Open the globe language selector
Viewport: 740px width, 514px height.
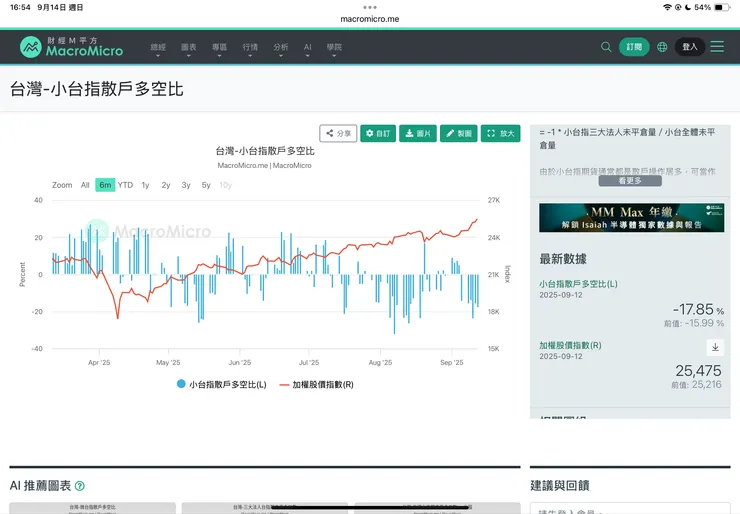pos(662,47)
